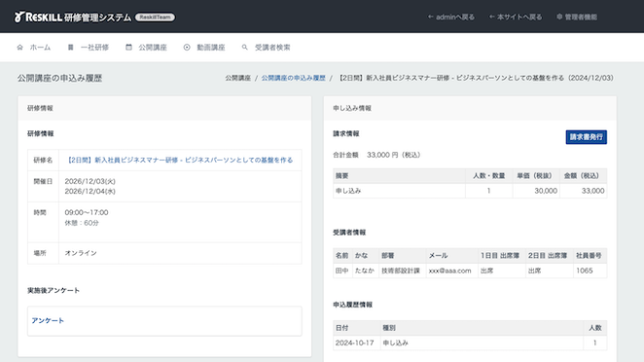Click the 本サイトへ戻る link

pyautogui.click(x=519, y=17)
